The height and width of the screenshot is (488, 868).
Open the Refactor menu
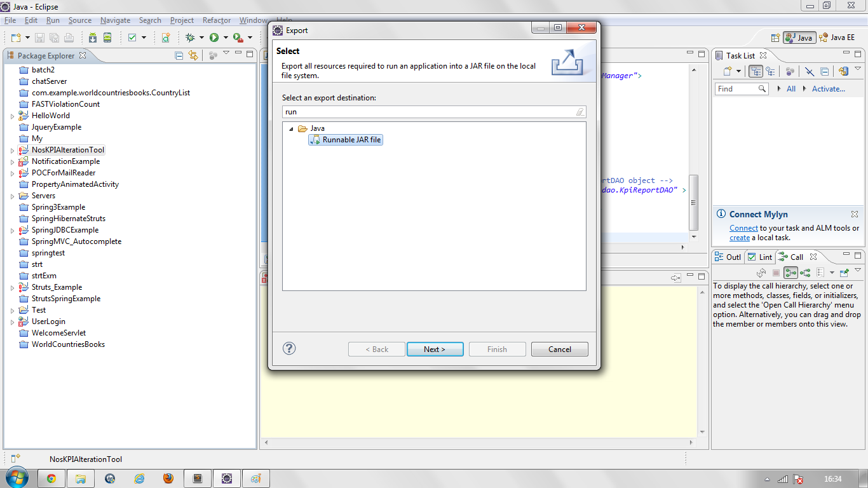(216, 20)
